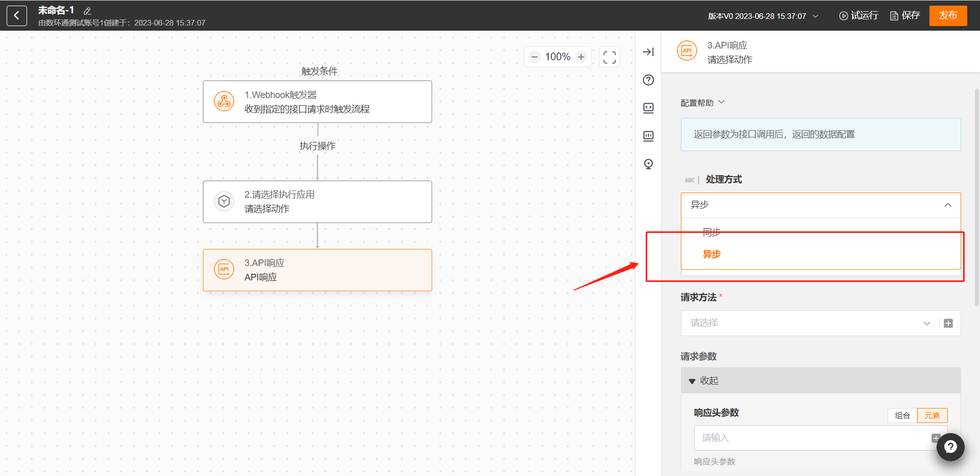Zoom in with the plus icon

[x=581, y=57]
